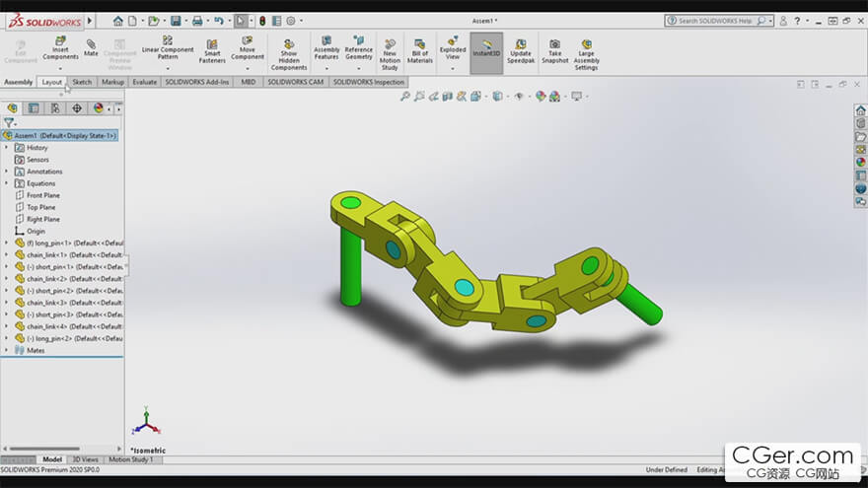Image resolution: width=868 pixels, height=488 pixels.
Task: Click feature tree horizontal scrollbar
Action: click(44, 449)
